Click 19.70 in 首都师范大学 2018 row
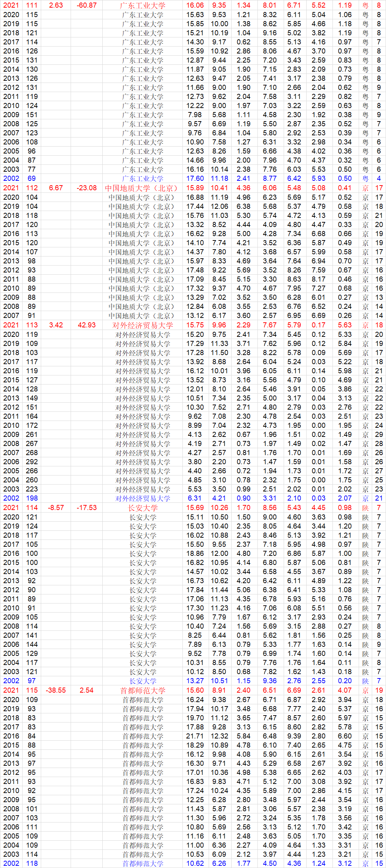Image resolution: width=386 pixels, height=868 pixels. point(195,718)
